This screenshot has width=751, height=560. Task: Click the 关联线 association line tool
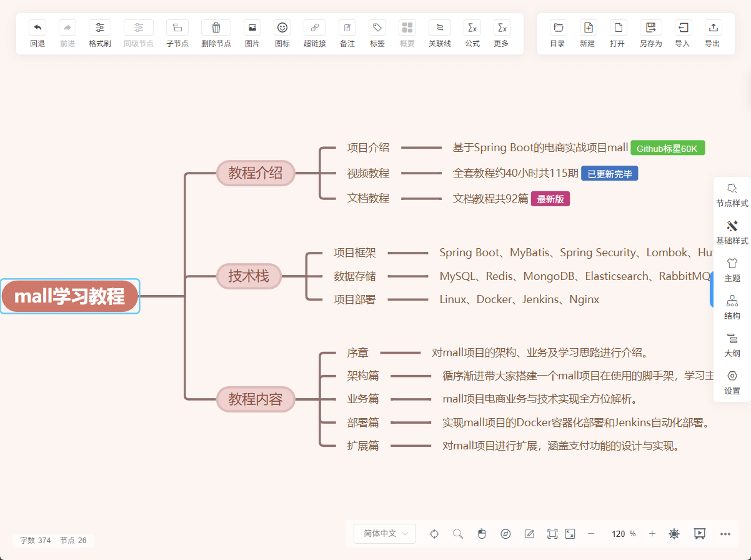point(440,28)
